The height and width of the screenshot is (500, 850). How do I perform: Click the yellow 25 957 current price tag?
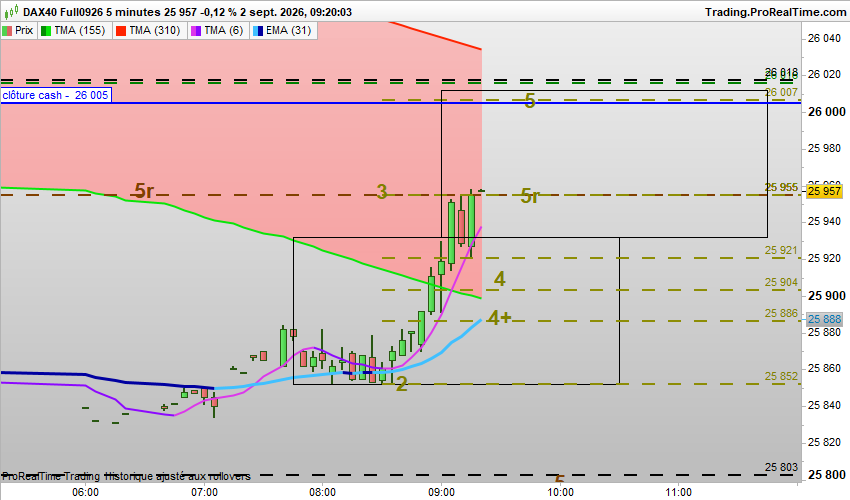pyautogui.click(x=824, y=191)
